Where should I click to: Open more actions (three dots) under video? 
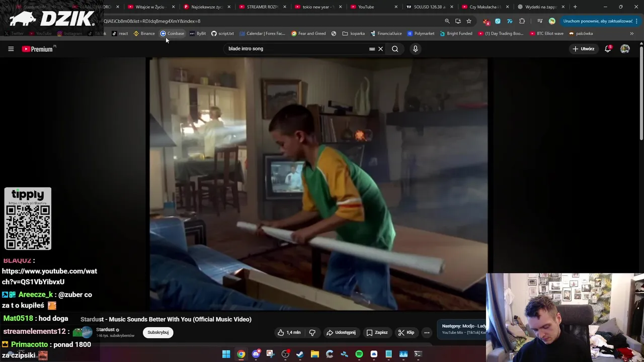tap(427, 332)
